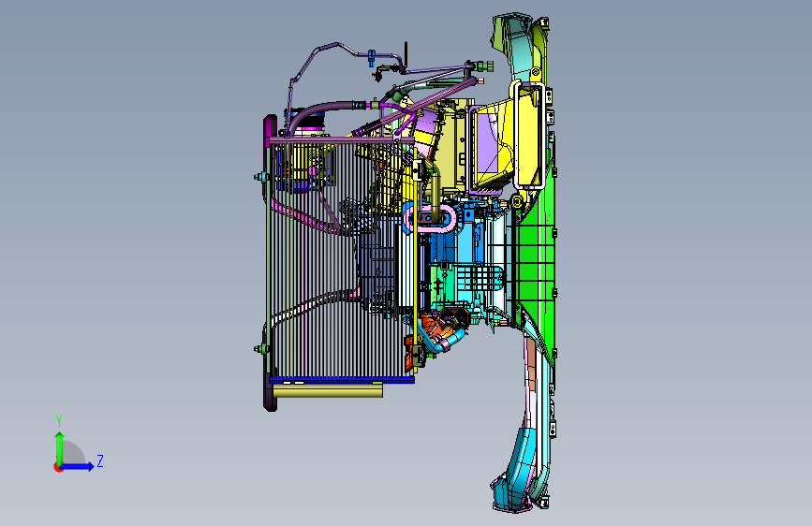Click the green Y axis arrow of the triad
This screenshot has width=812, height=526.
tap(59, 447)
